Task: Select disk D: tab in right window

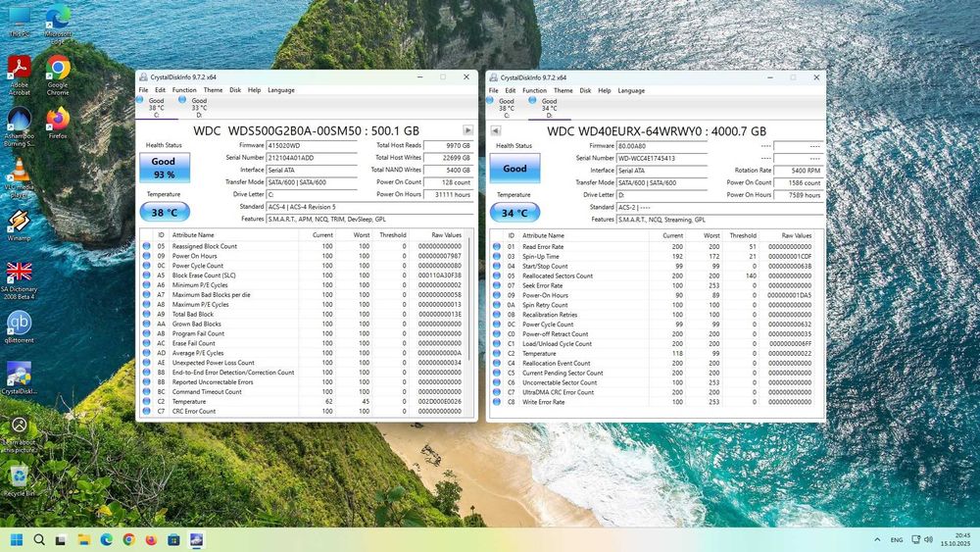Action: [x=549, y=108]
